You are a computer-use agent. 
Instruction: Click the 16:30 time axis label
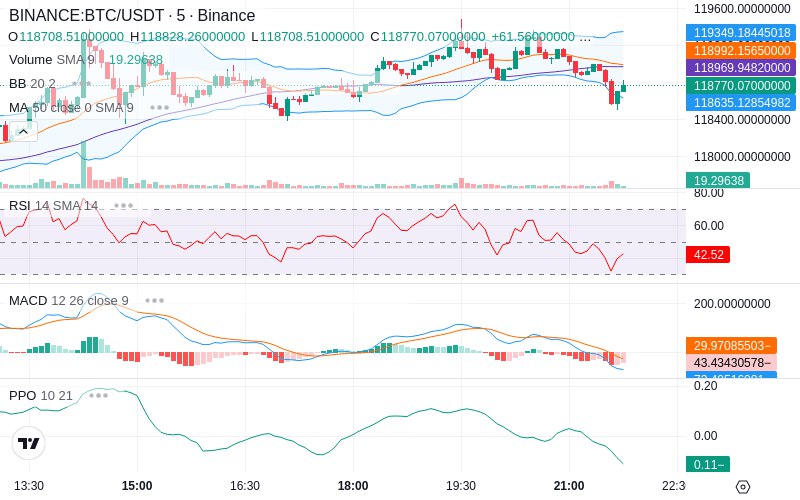pos(245,486)
